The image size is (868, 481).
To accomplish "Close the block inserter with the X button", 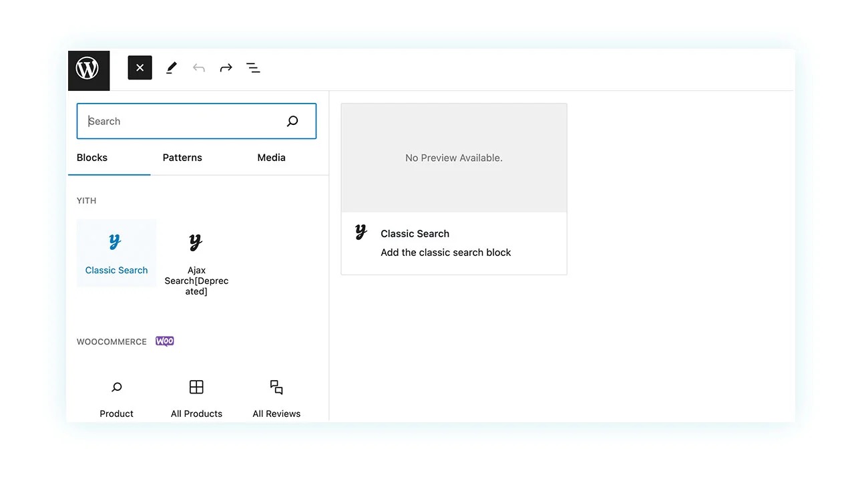I will 140,67.
